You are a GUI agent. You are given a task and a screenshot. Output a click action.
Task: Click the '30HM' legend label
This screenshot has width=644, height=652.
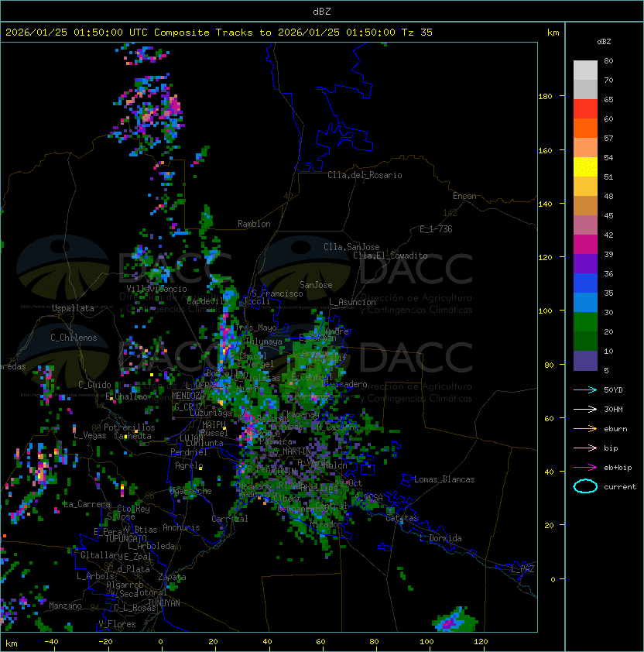pos(613,410)
